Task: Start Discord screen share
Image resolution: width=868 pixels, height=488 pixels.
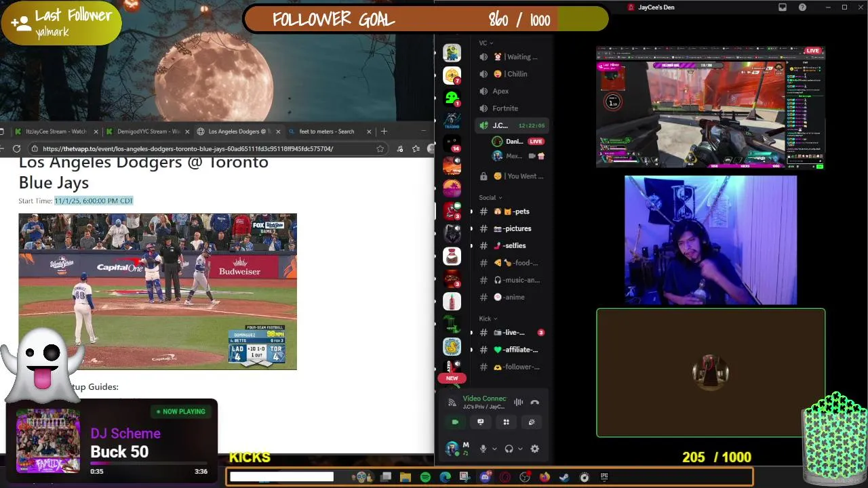Action: click(x=481, y=422)
